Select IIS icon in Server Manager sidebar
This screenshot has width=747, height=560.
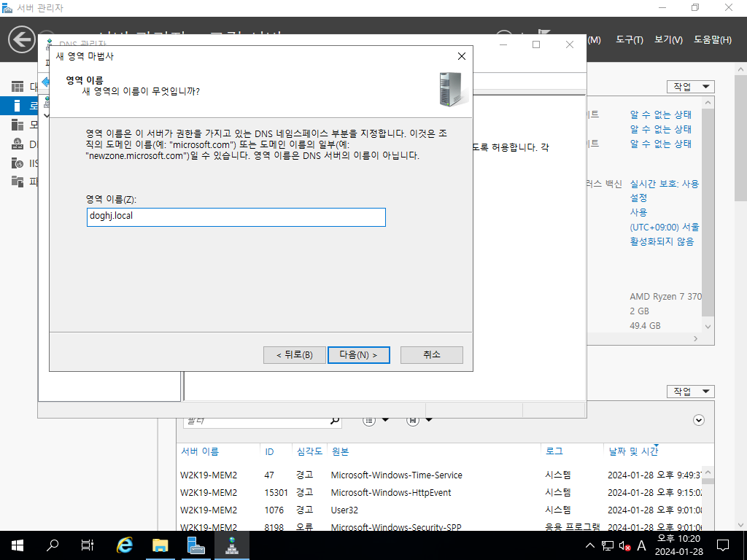coord(18,163)
